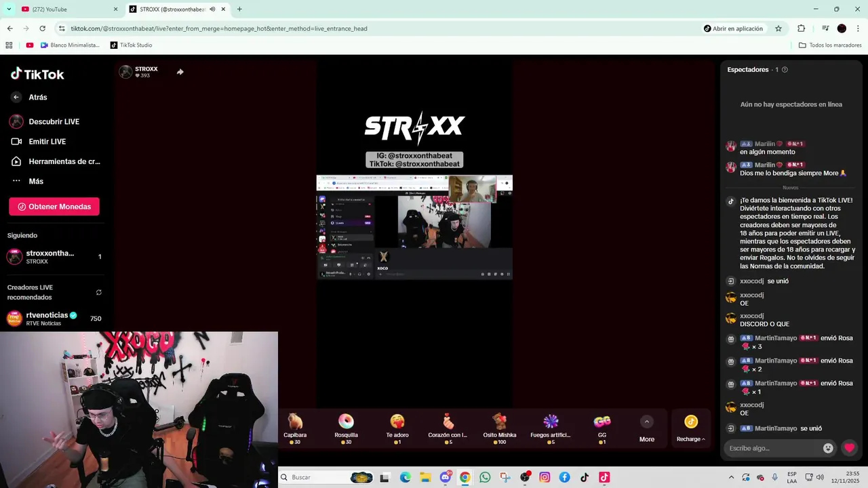Select the Capibara gift

[295, 429]
